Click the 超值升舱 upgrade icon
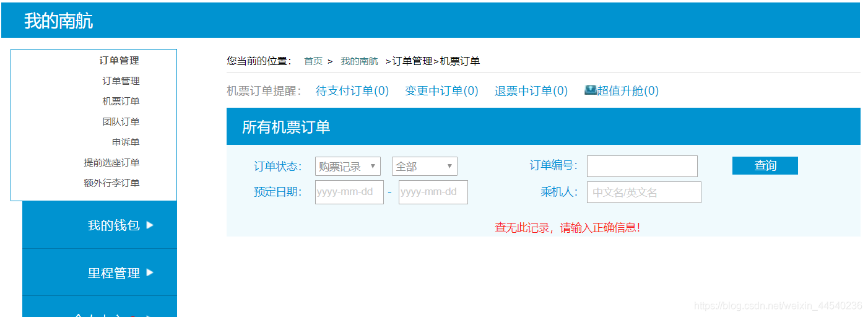868x317 pixels. pos(591,90)
